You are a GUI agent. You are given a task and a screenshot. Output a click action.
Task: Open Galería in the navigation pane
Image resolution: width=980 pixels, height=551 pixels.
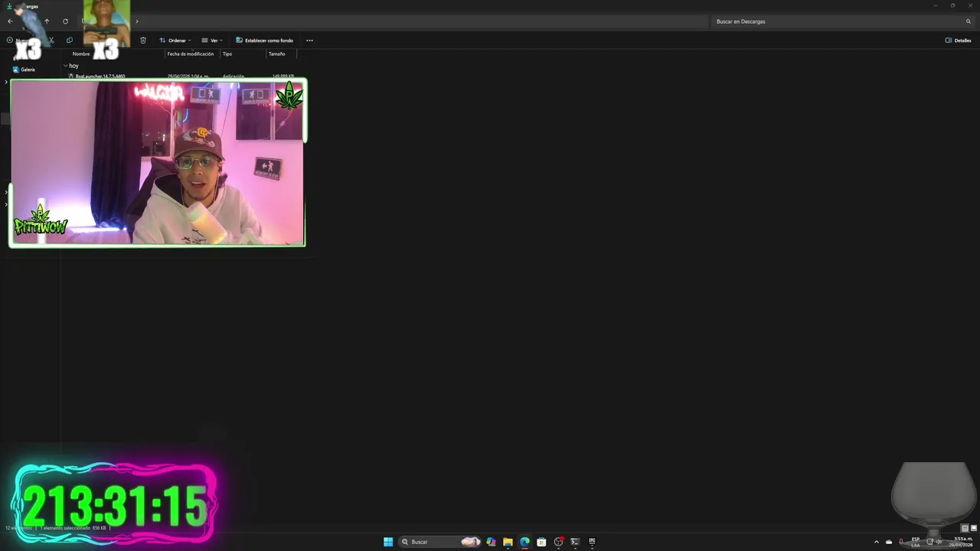click(24, 69)
